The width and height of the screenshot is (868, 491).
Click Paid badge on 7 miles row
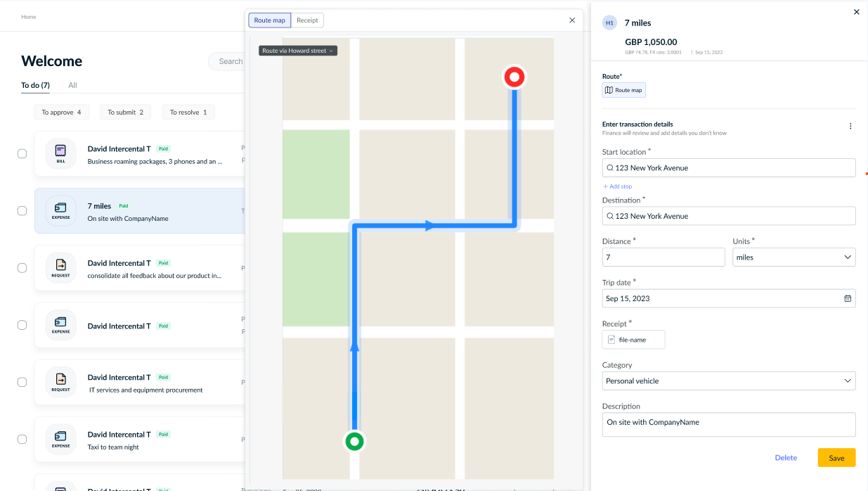124,206
